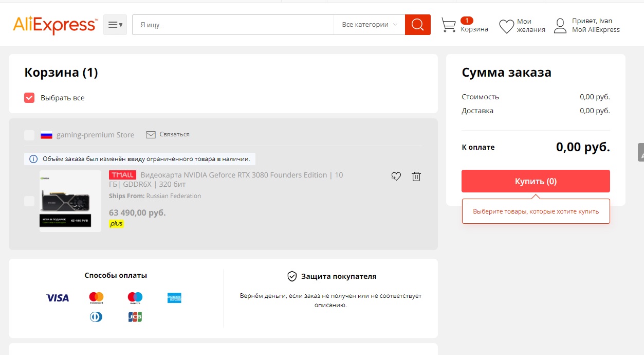Image resolution: width=644 pixels, height=355 pixels.
Task: Toggle the 'Выбрать все' checkbox
Action: point(29,98)
